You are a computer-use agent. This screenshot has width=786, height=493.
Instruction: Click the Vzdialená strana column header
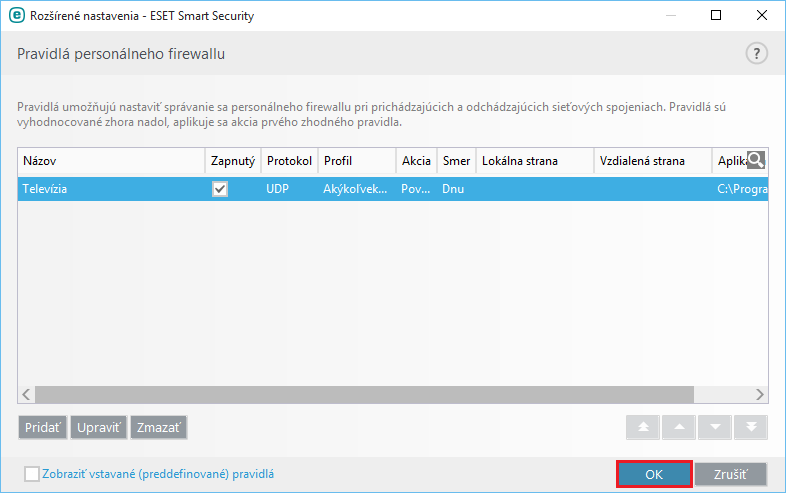tap(650, 160)
